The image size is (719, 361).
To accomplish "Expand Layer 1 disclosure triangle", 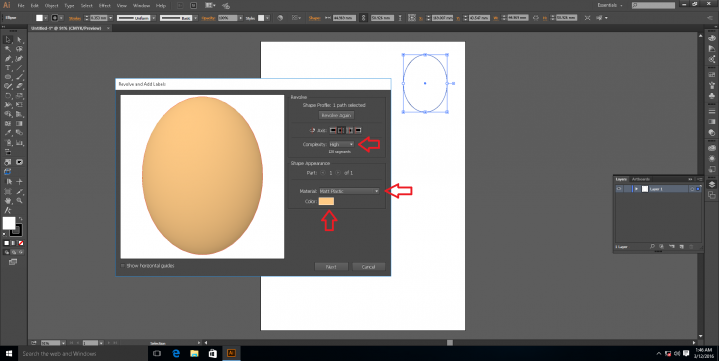I will pyautogui.click(x=636, y=189).
